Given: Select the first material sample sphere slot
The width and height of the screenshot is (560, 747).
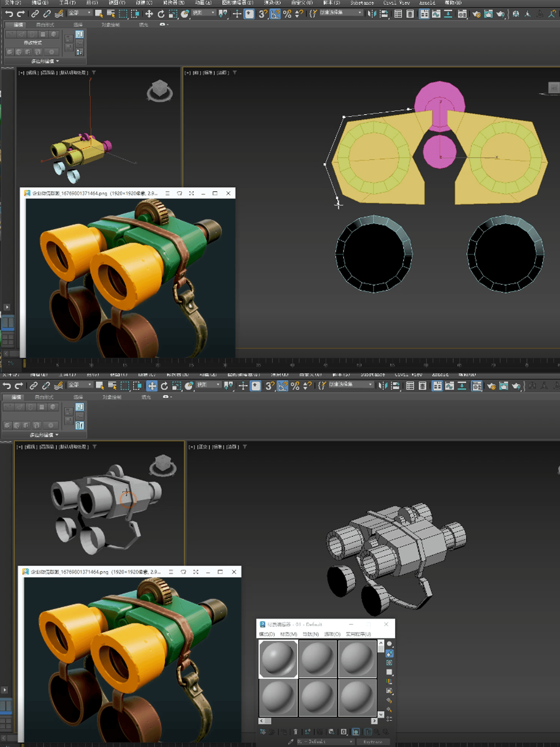Looking at the screenshot, I should 278,659.
